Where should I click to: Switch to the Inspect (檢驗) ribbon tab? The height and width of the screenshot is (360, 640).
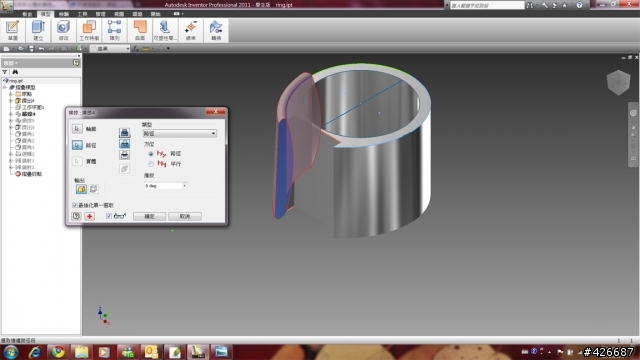tap(64, 14)
